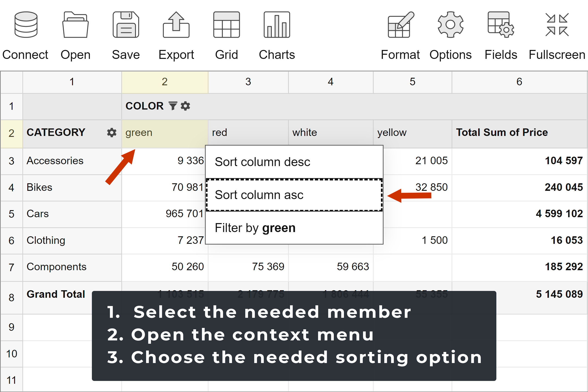Viewport: 588px width, 392px height.
Task: Click the Save floppy disk icon
Action: click(x=126, y=25)
